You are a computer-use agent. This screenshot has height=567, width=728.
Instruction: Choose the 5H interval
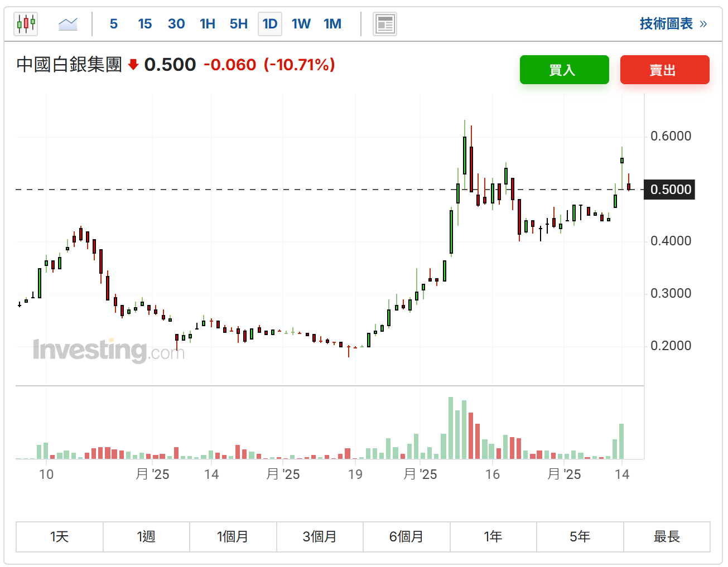coord(239,24)
